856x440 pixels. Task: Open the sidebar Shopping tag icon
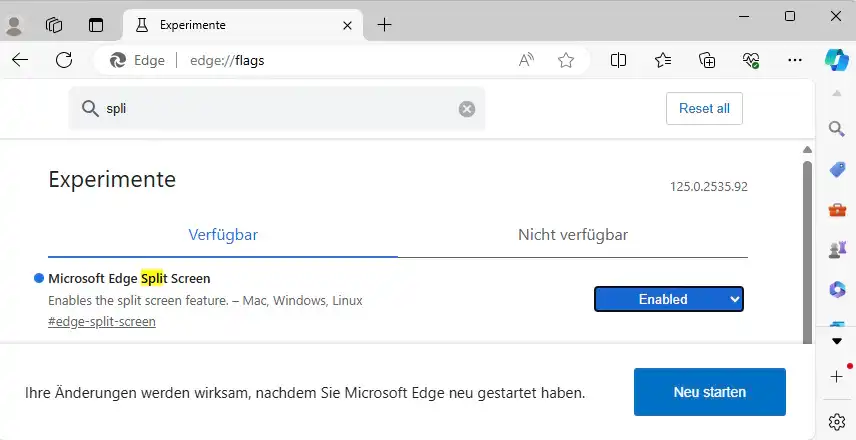click(x=837, y=170)
